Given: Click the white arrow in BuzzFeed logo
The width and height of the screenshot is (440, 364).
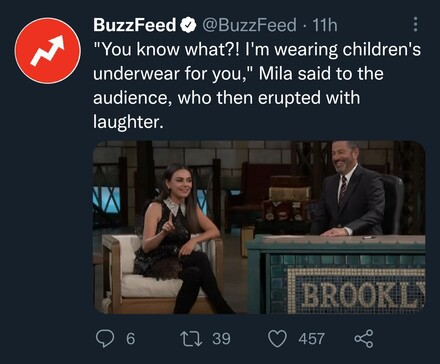Looking at the screenshot, I should [x=47, y=50].
